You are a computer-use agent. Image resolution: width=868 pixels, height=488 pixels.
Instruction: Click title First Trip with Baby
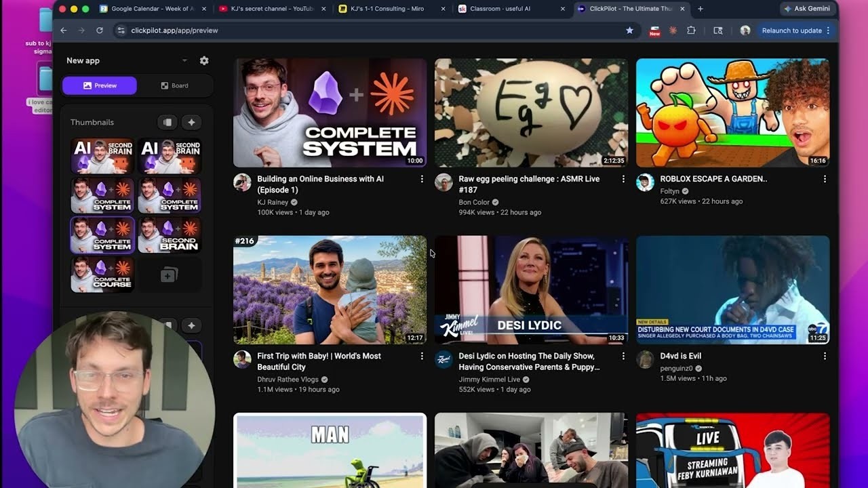(319, 361)
